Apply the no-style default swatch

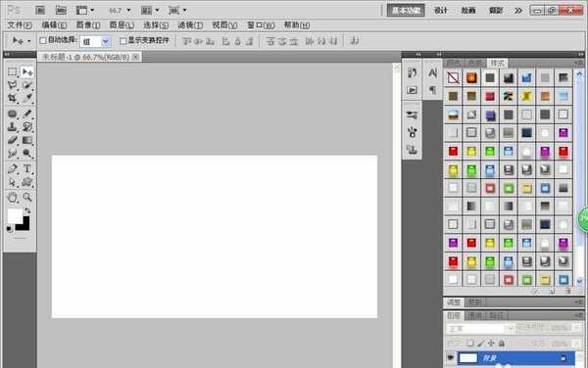[453, 77]
